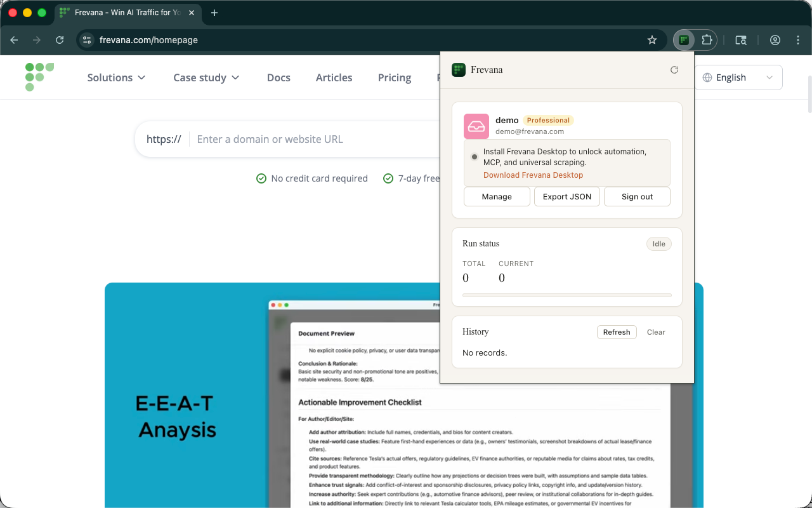Click the demo@frevana.com email text
This screenshot has height=508, width=812.
(x=530, y=131)
